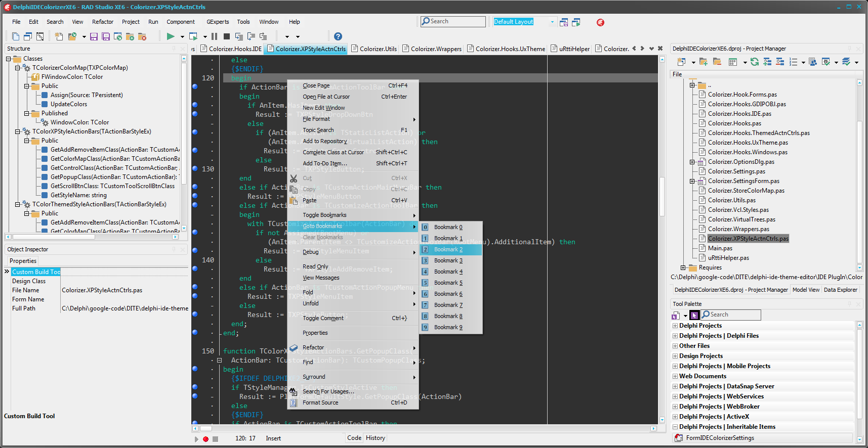Viewport: 868px width, 448px height.
Task: Click the Pause program icon
Action: [x=215, y=36]
